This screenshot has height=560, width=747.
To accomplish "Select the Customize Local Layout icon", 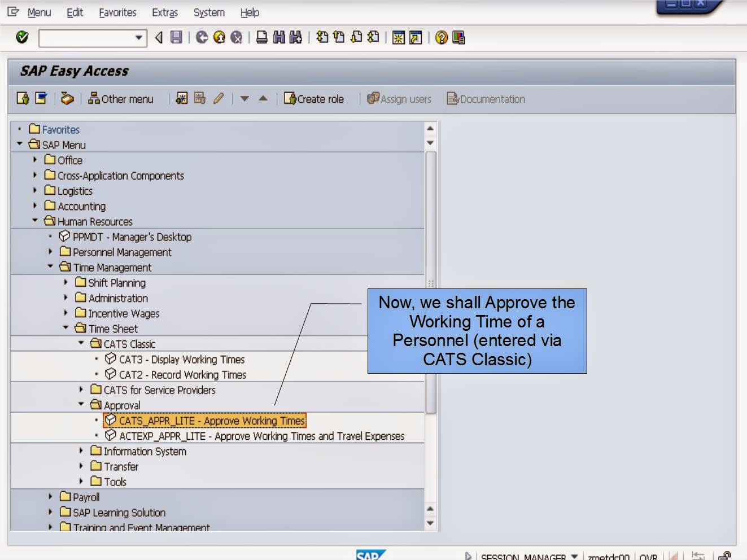I will pyautogui.click(x=458, y=38).
